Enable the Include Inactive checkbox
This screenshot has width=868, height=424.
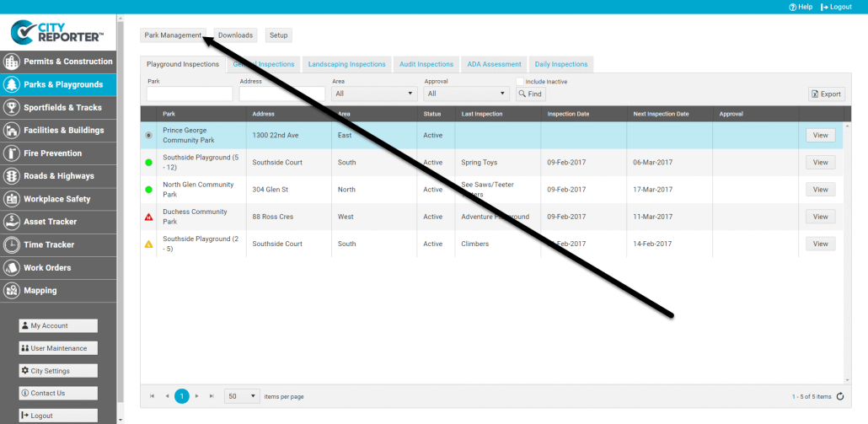[x=520, y=82]
